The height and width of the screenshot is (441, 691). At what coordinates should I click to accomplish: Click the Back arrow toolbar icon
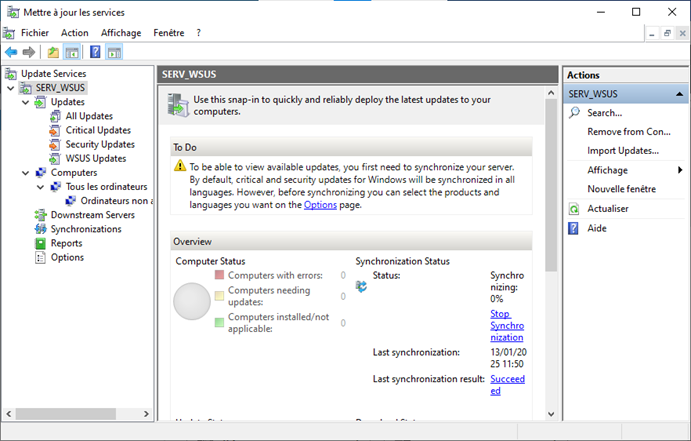11,52
